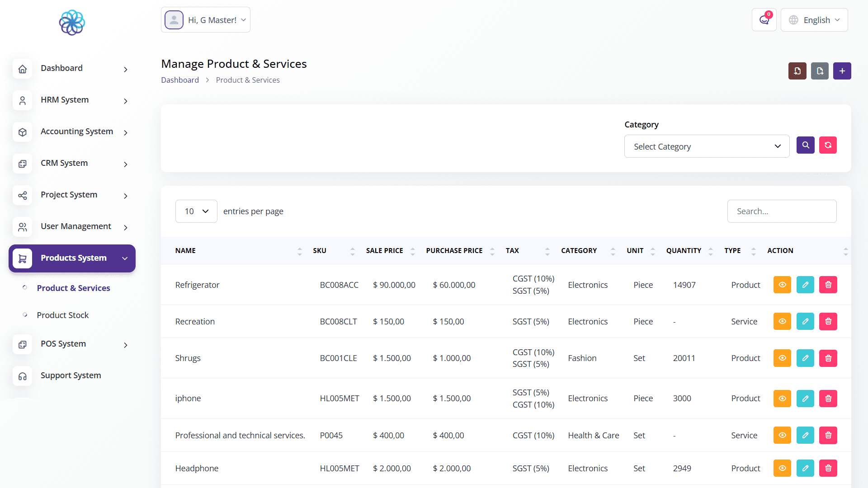Edit the Refrigerator product row

pyautogui.click(x=805, y=285)
